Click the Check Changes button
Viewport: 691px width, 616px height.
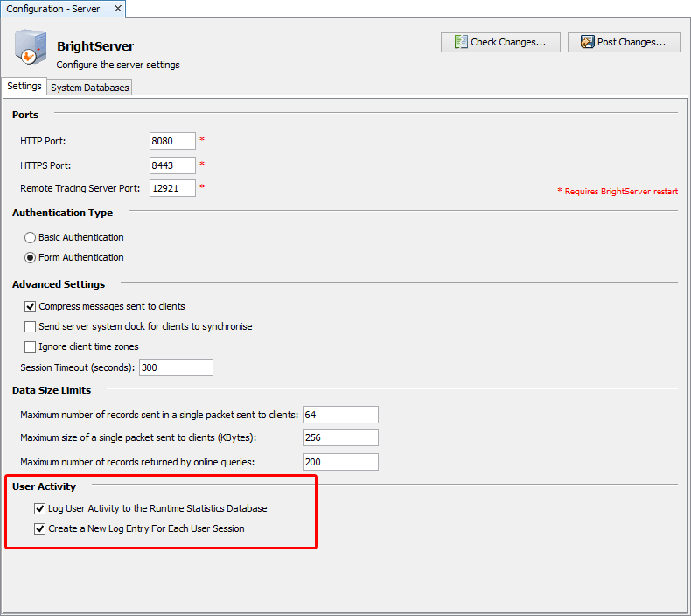[x=500, y=42]
